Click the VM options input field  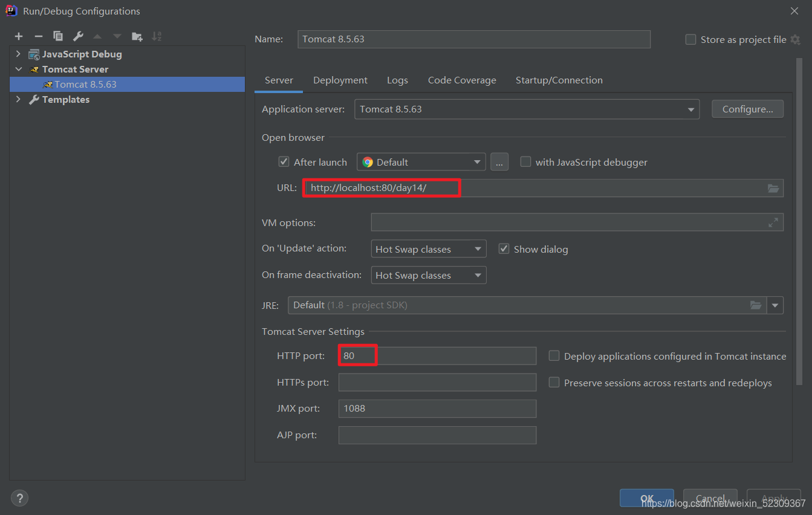(577, 222)
